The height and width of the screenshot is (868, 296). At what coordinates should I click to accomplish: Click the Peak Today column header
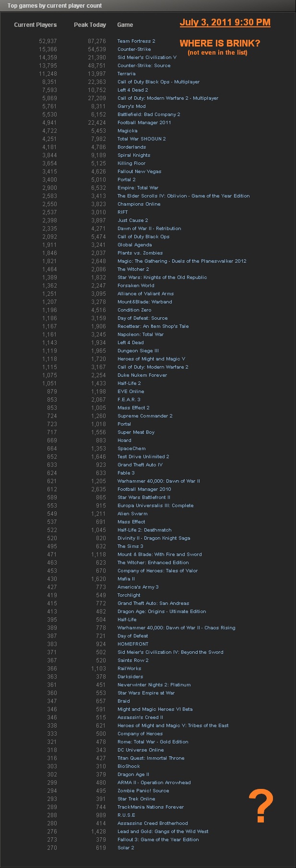(90, 25)
